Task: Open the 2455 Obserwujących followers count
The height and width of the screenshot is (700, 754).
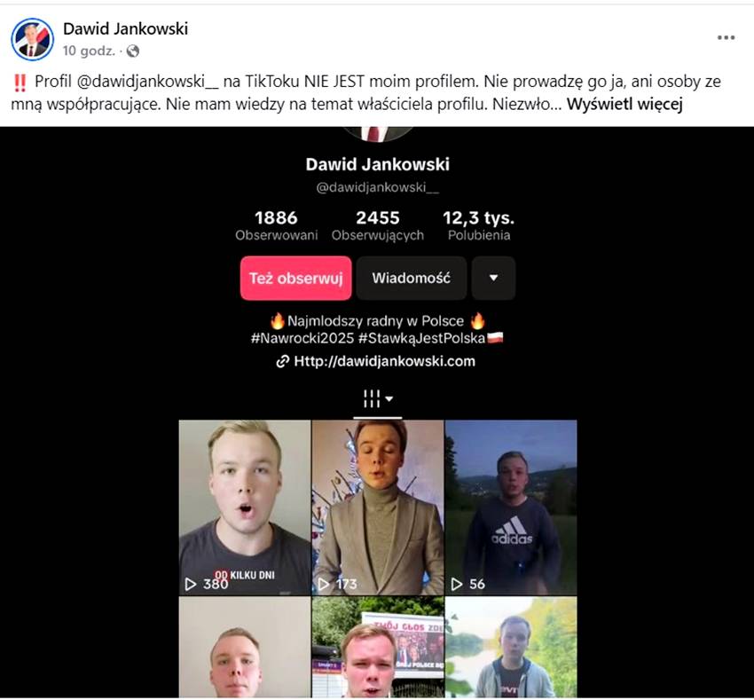Action: click(378, 225)
